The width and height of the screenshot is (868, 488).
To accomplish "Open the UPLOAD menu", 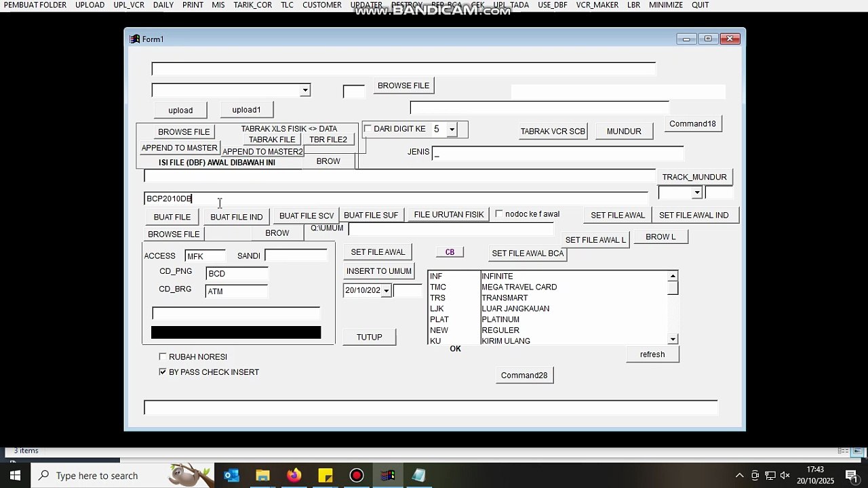I will [x=90, y=5].
